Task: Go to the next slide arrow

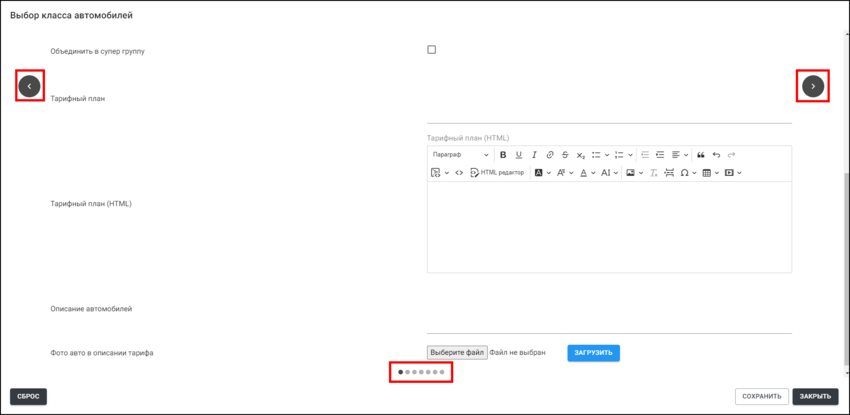Action: 813,86
